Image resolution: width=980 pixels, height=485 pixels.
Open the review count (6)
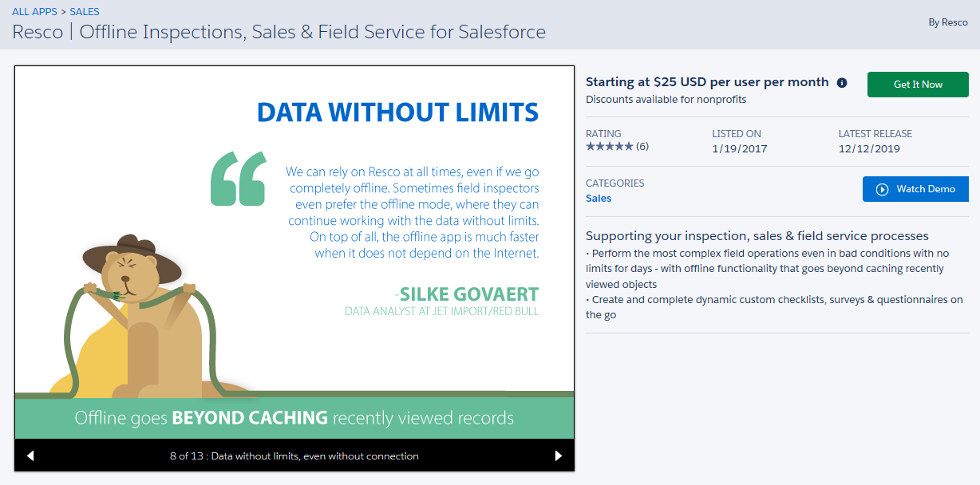[642, 147]
